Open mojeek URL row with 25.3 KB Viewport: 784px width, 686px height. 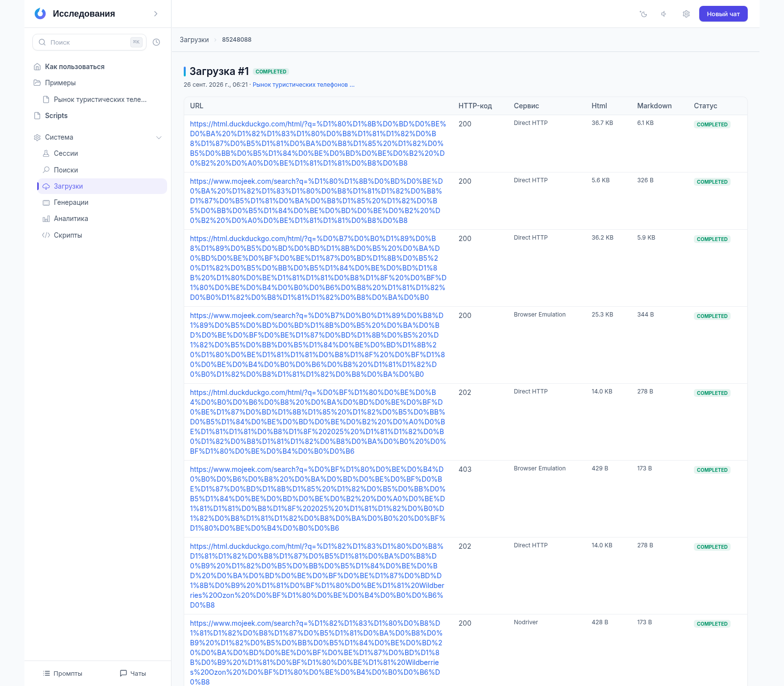pyautogui.click(x=318, y=345)
